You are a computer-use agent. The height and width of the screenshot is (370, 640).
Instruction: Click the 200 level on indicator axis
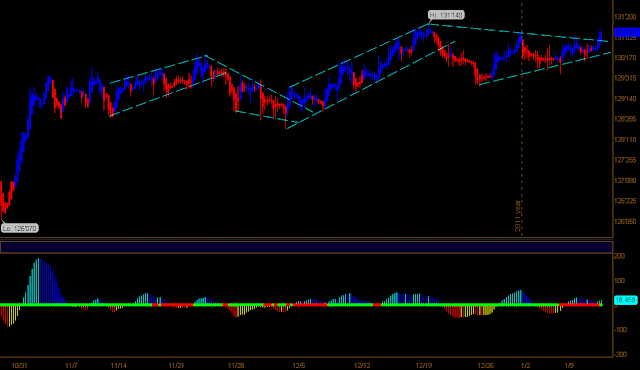[620, 256]
